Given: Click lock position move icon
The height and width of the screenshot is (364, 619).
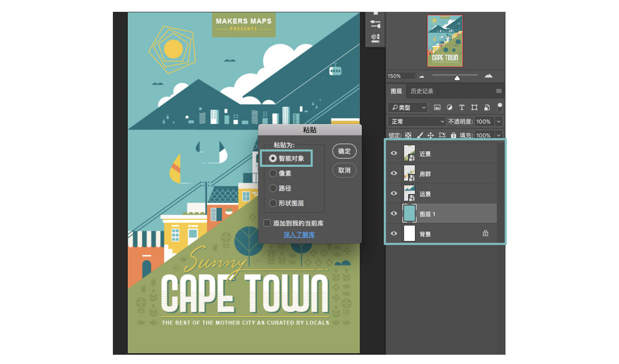Looking at the screenshot, I should click(x=430, y=135).
